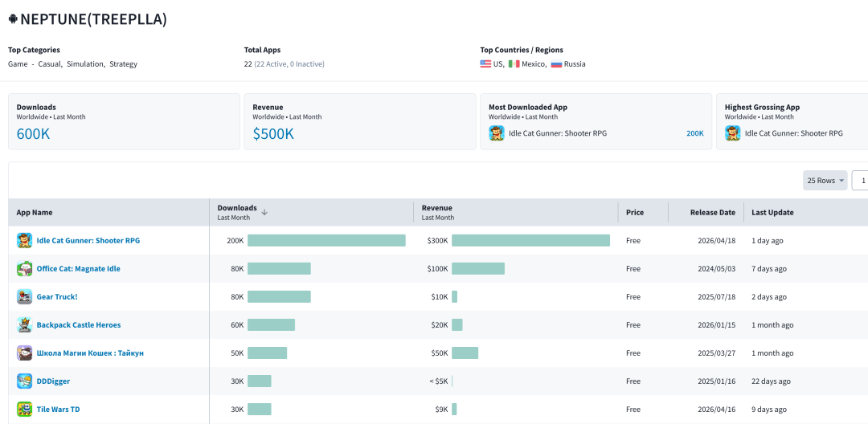The image size is (868, 424).
Task: Click the page number input field
Action: (860, 180)
